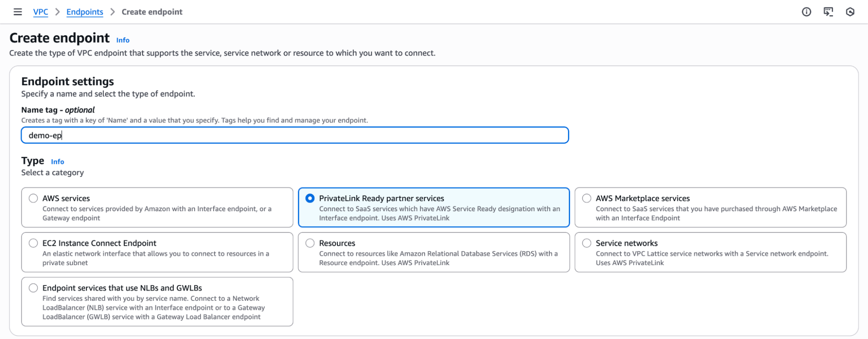868x339 pixels.
Task: Click the breadcrumb chevron after Endpoints
Action: pos(112,12)
